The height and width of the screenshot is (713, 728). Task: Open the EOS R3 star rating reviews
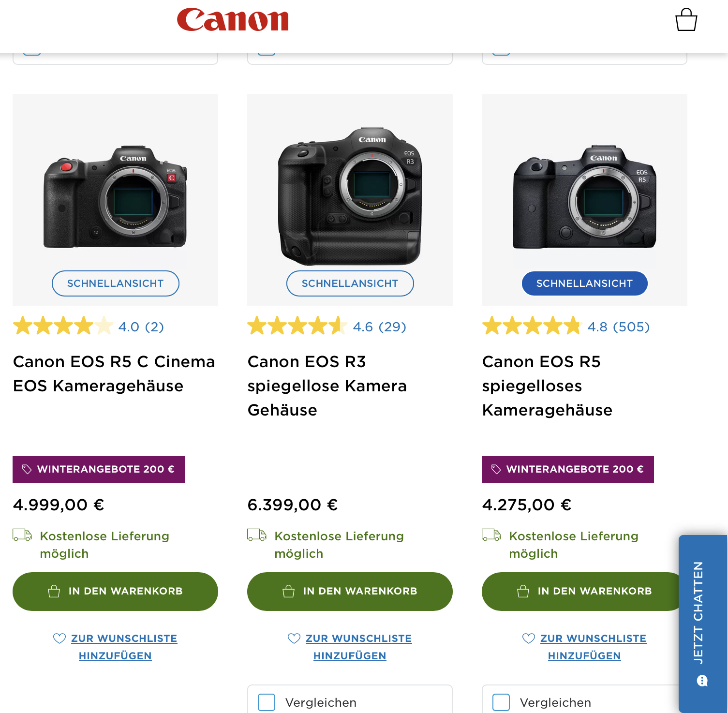tap(327, 327)
